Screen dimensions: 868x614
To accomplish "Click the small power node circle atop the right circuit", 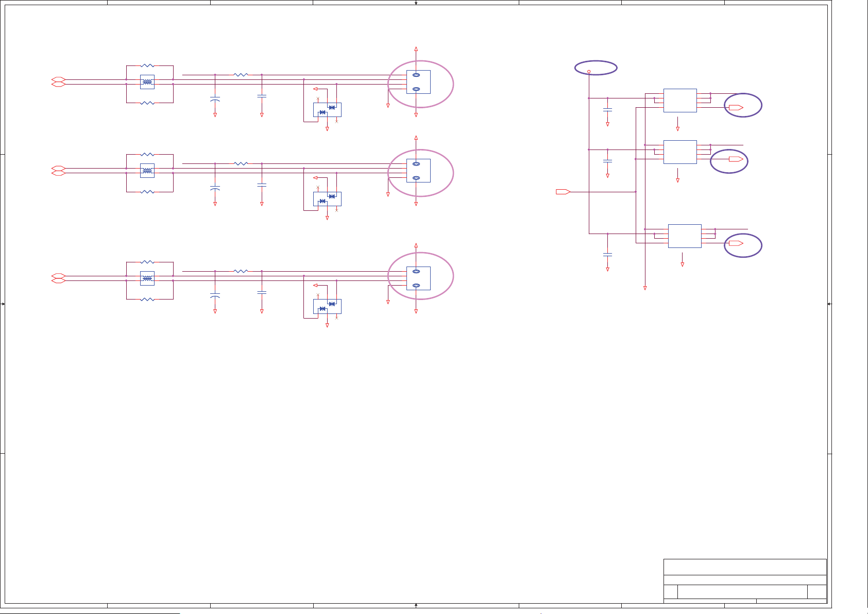I will [589, 72].
